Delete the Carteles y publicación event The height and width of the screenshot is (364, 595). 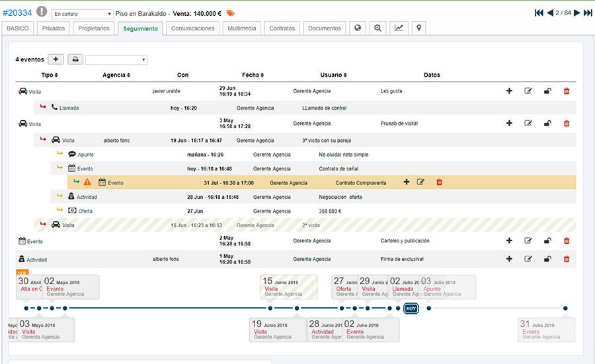click(x=567, y=240)
